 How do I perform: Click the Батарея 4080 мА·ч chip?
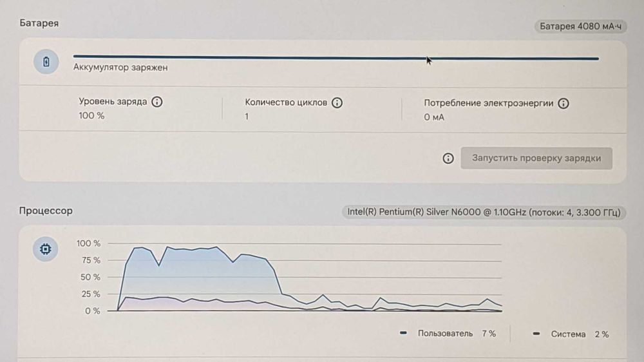[x=580, y=26]
